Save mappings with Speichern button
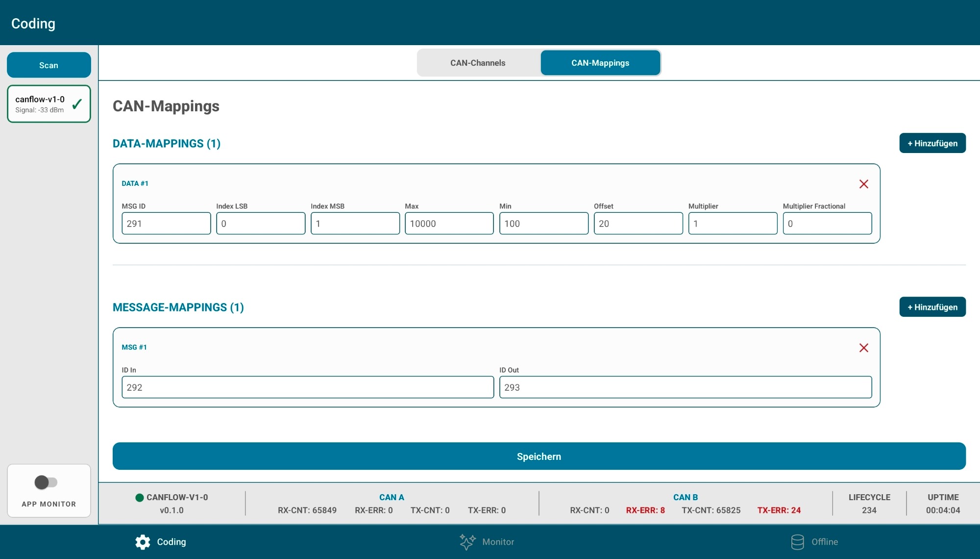Image resolution: width=980 pixels, height=559 pixels. pyautogui.click(x=539, y=456)
